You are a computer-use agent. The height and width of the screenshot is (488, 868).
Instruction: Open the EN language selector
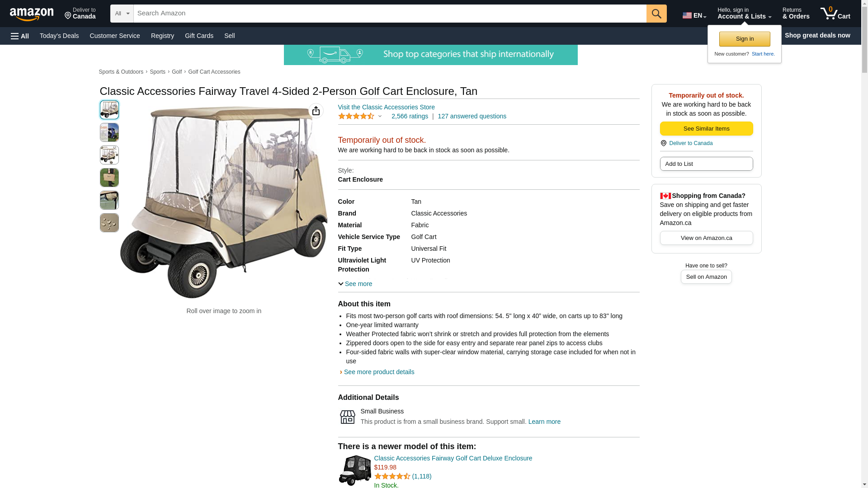pyautogui.click(x=694, y=15)
